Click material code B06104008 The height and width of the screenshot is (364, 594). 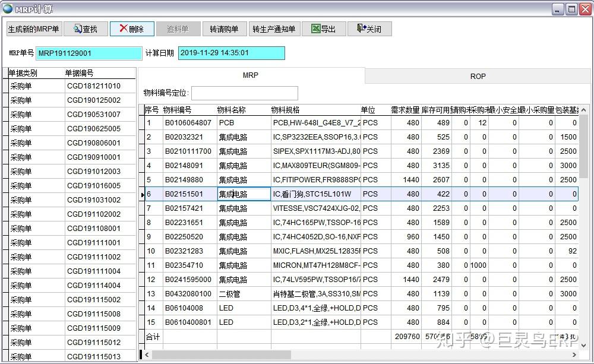pyautogui.click(x=184, y=308)
